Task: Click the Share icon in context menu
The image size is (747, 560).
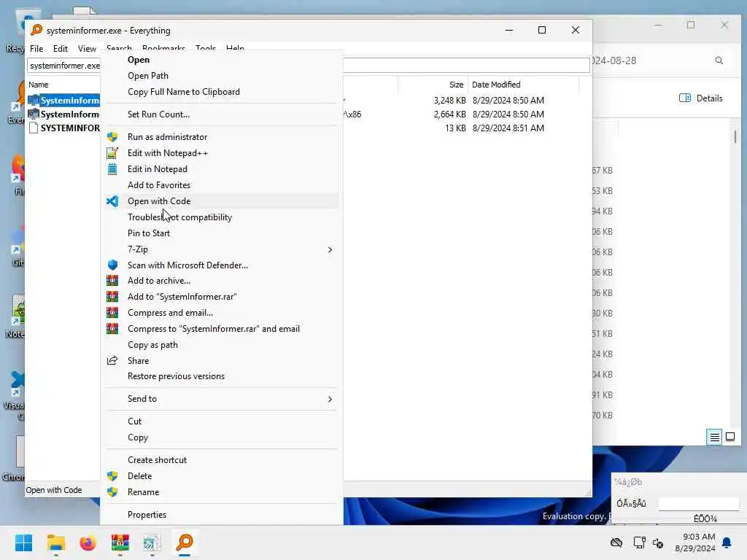Action: [112, 360]
